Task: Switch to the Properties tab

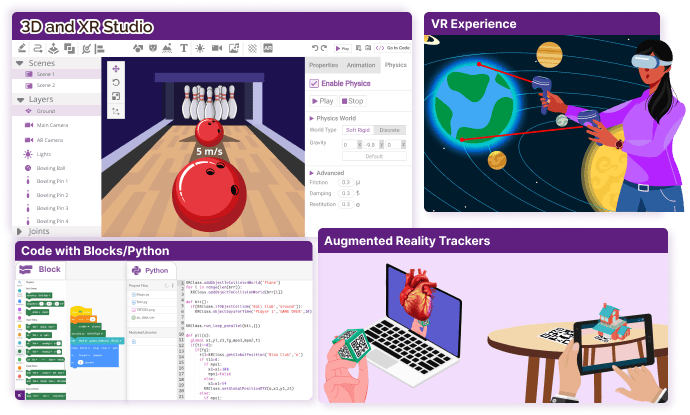Action: click(x=323, y=65)
